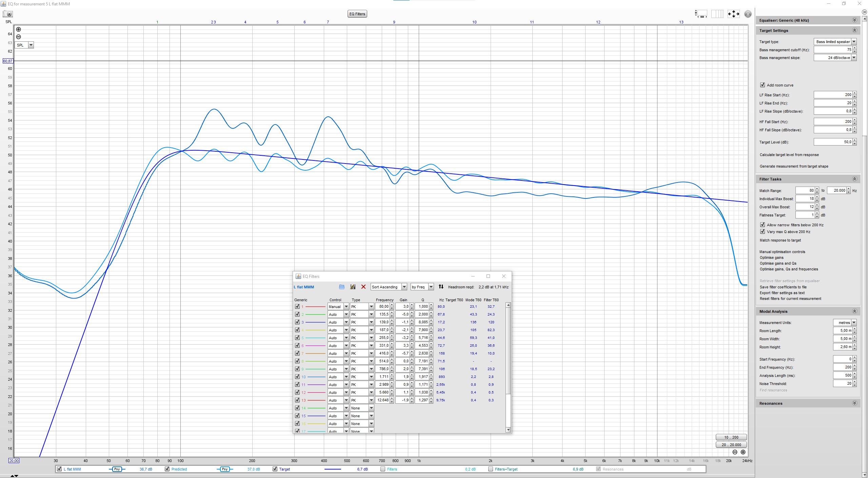Hide Predicted trace checkbox
The image size is (868, 478).
(x=167, y=469)
